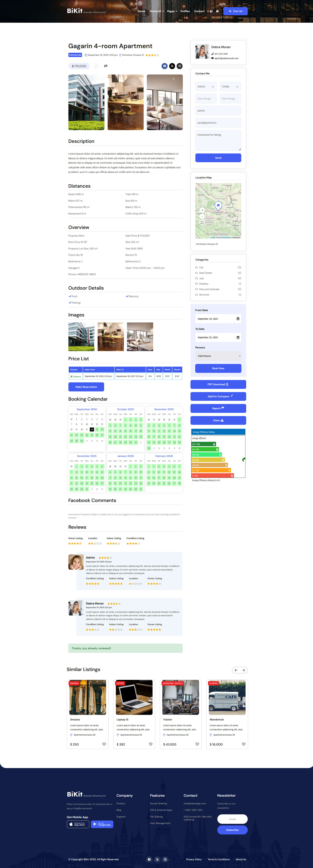Expand the Adults dropdown

206,87
